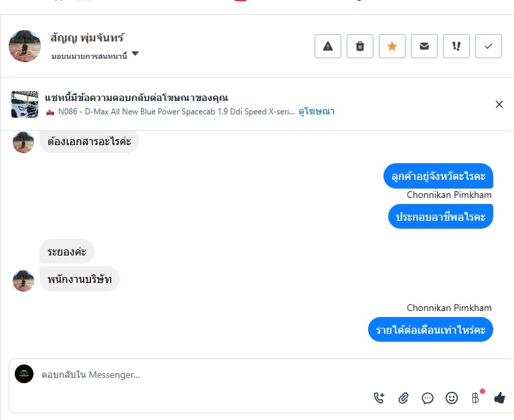This screenshot has width=514, height=420.
Task: Mark conversation unread with envelope icon
Action: coord(424,46)
